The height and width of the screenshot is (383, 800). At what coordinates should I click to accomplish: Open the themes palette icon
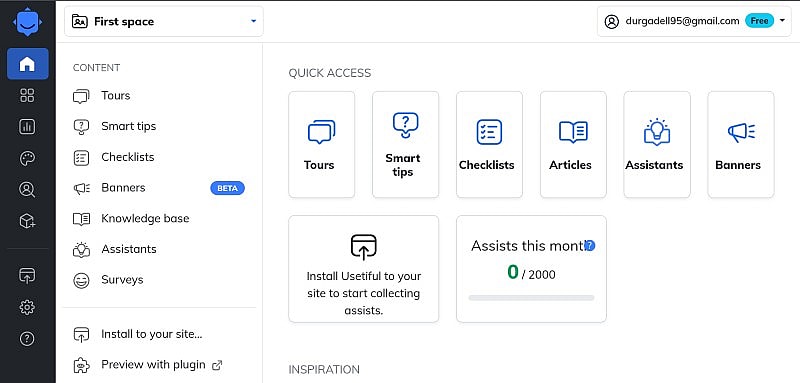click(27, 159)
